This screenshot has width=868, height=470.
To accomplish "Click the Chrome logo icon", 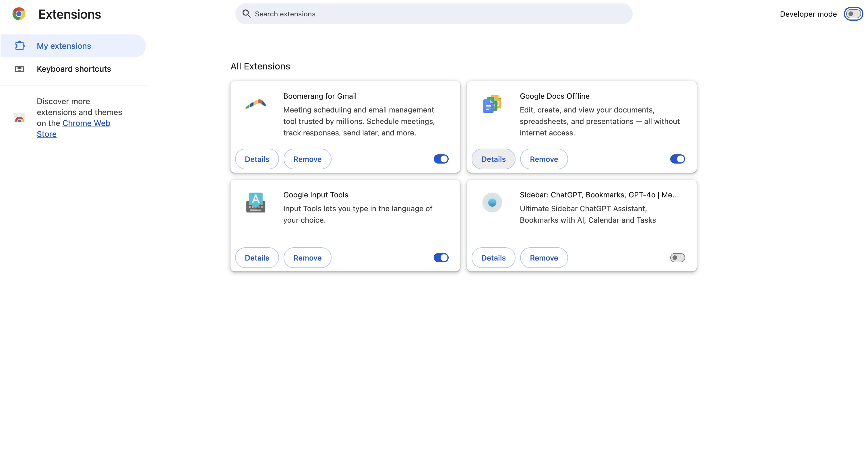I will pos(19,14).
